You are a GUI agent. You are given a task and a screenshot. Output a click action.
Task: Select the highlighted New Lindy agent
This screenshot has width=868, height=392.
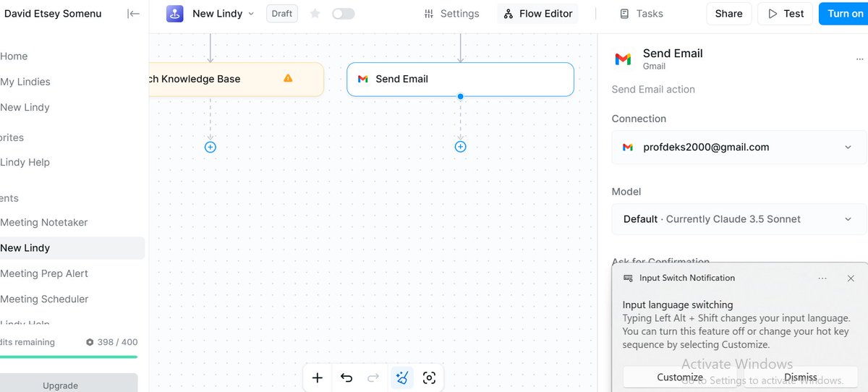[x=72, y=248]
